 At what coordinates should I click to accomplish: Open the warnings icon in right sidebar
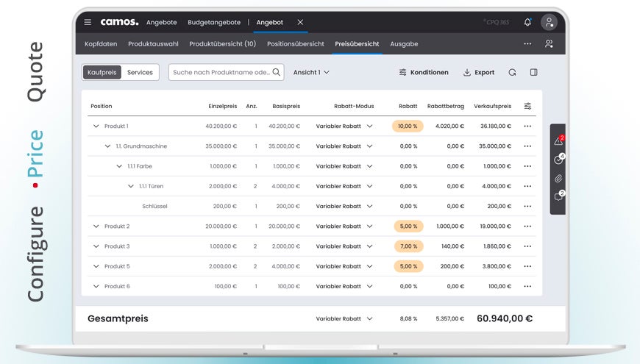coord(558,140)
